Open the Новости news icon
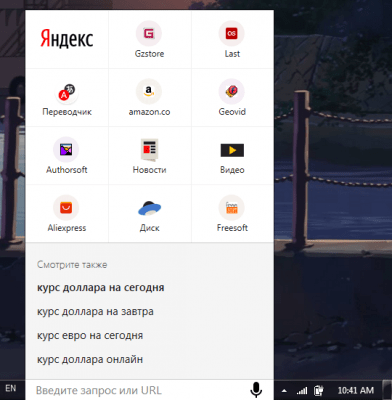The height and width of the screenshot is (400, 392). [x=149, y=149]
